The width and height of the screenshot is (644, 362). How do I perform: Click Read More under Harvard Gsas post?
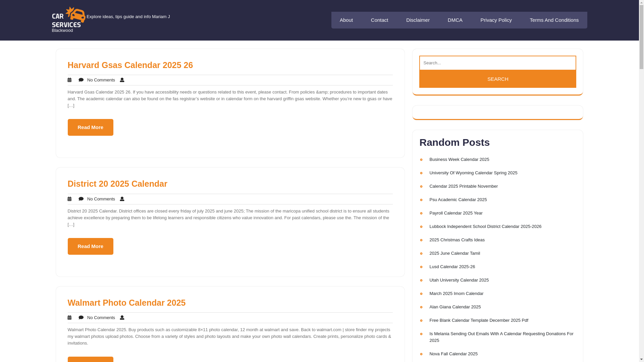pyautogui.click(x=91, y=127)
